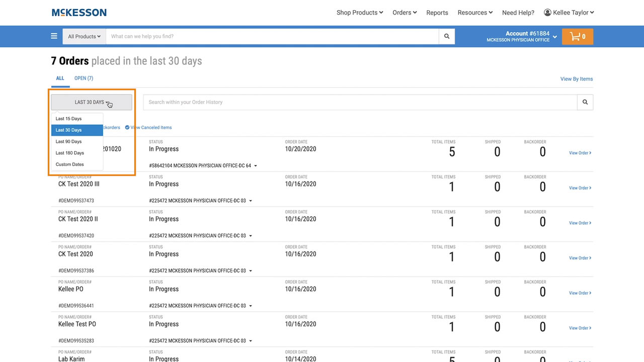644x362 pixels.
Task: Click the Need Help? link
Action: click(518, 13)
